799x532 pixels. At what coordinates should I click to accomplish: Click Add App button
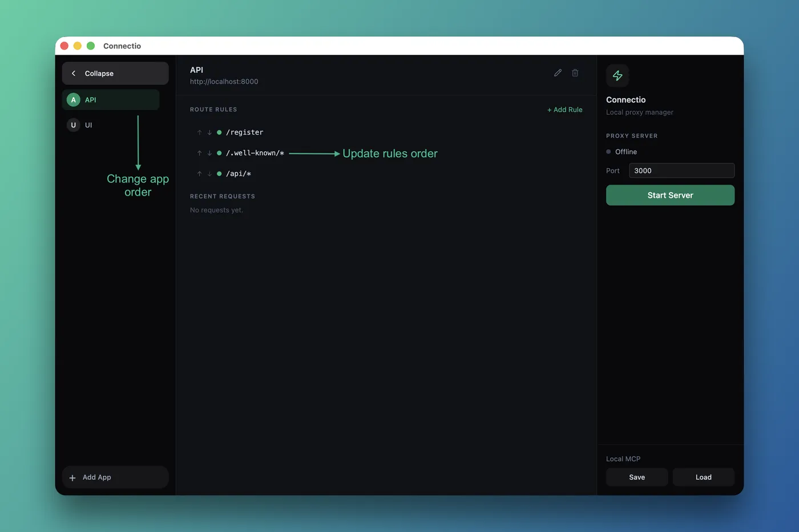click(x=115, y=477)
